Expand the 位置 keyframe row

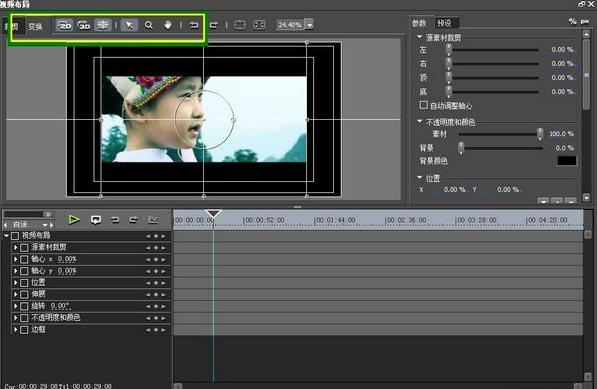point(16,283)
